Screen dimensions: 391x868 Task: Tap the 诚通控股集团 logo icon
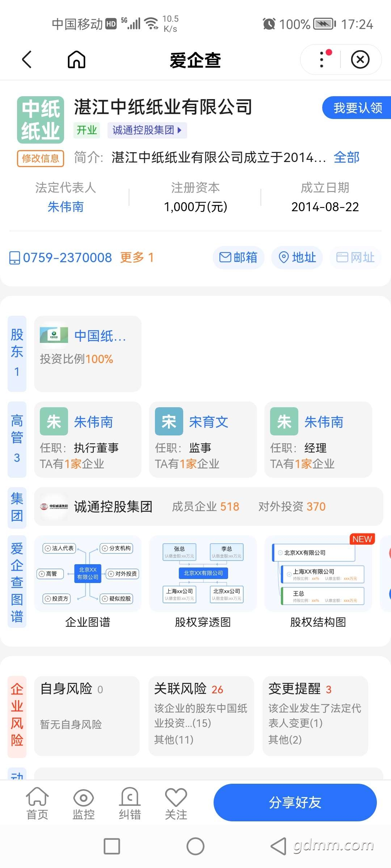[54, 507]
